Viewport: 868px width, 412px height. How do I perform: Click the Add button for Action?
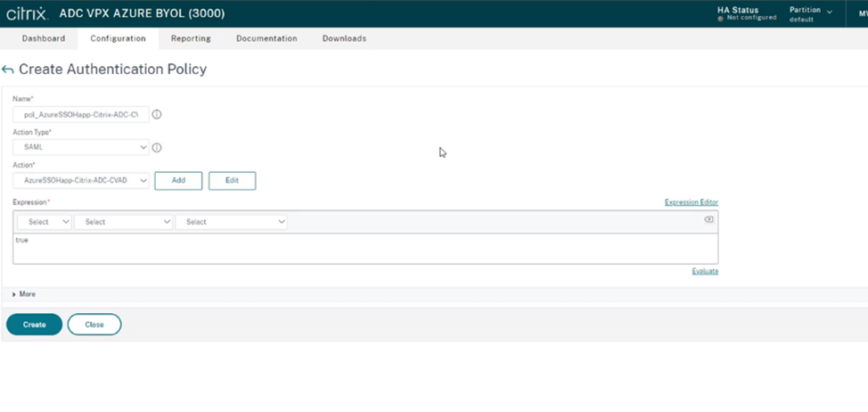pos(178,180)
